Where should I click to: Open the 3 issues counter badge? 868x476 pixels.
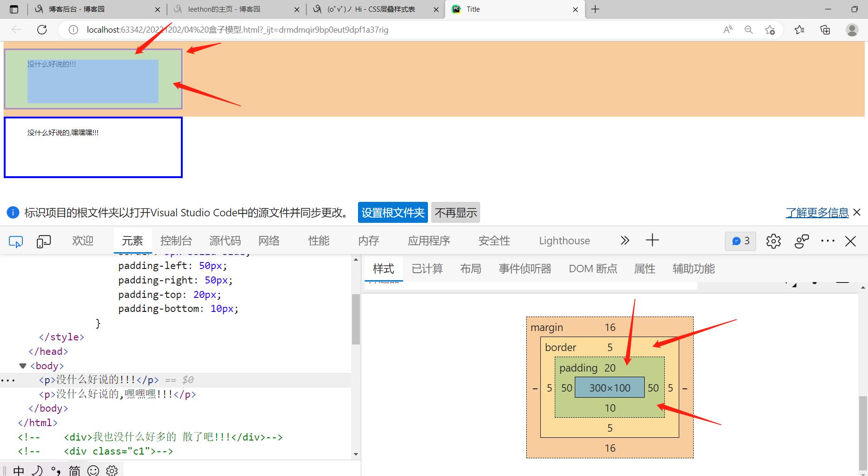tap(740, 241)
